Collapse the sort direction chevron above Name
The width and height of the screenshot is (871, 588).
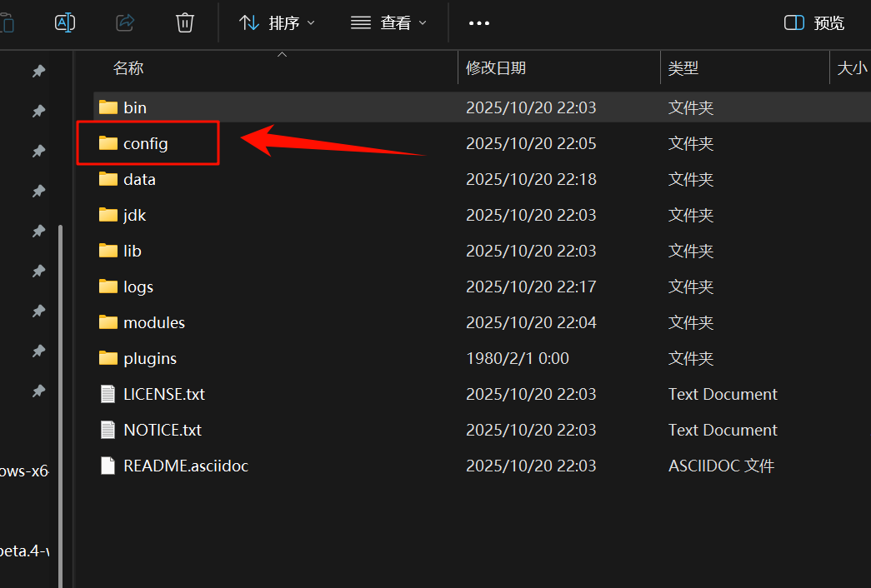tap(282, 55)
